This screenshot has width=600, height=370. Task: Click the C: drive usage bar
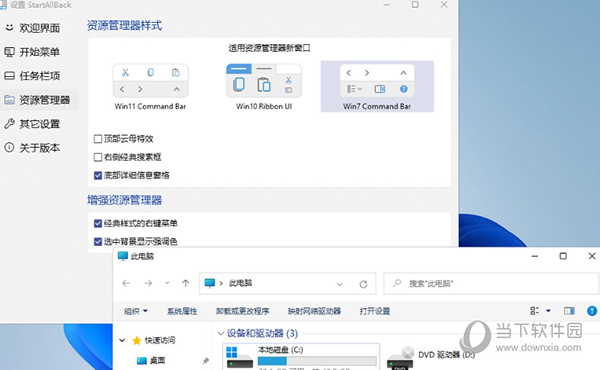point(317,361)
